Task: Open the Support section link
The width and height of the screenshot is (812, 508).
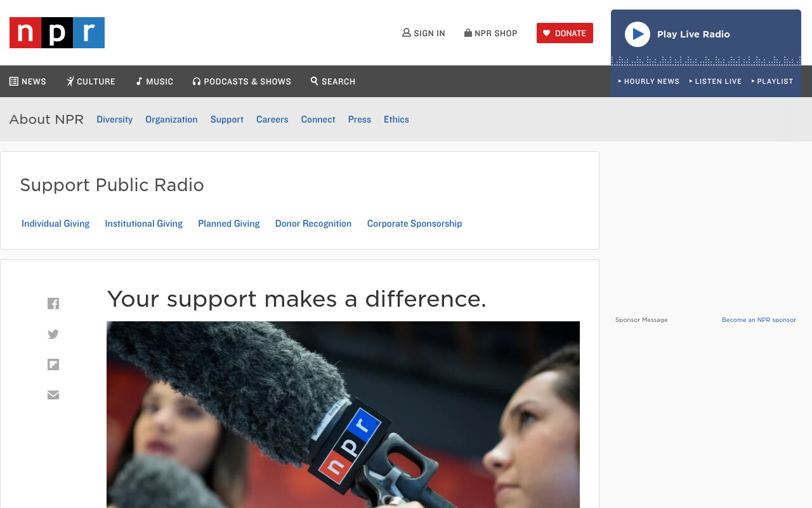Action: pyautogui.click(x=227, y=119)
